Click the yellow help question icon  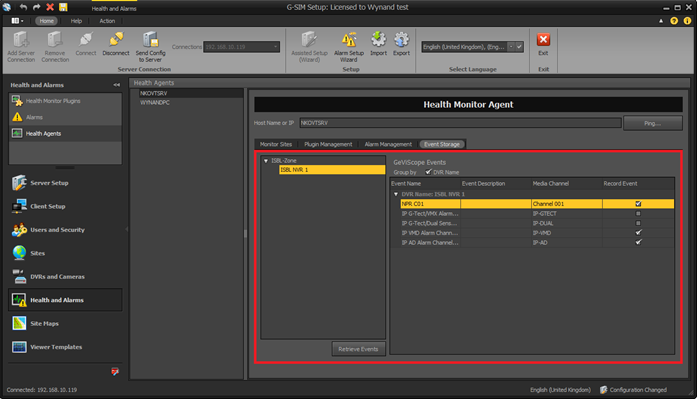pos(674,21)
